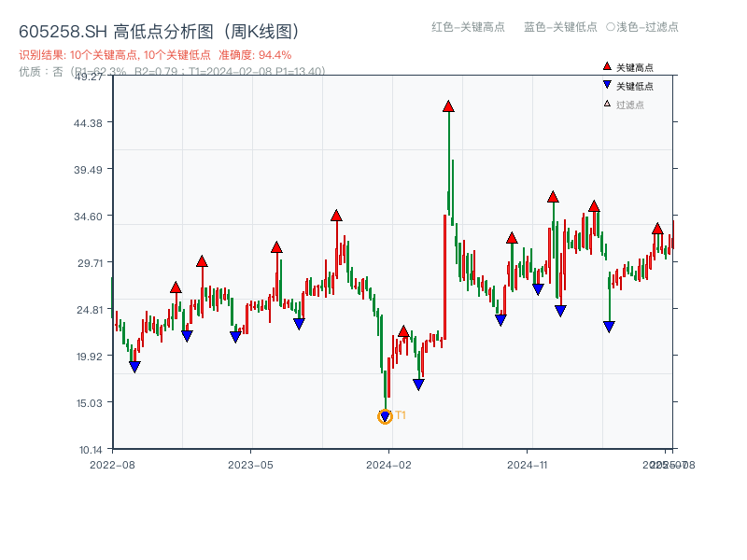This screenshot has height=560, width=747.
Task: Select the red key-high triangle right after the T1 low
Action: [403, 331]
